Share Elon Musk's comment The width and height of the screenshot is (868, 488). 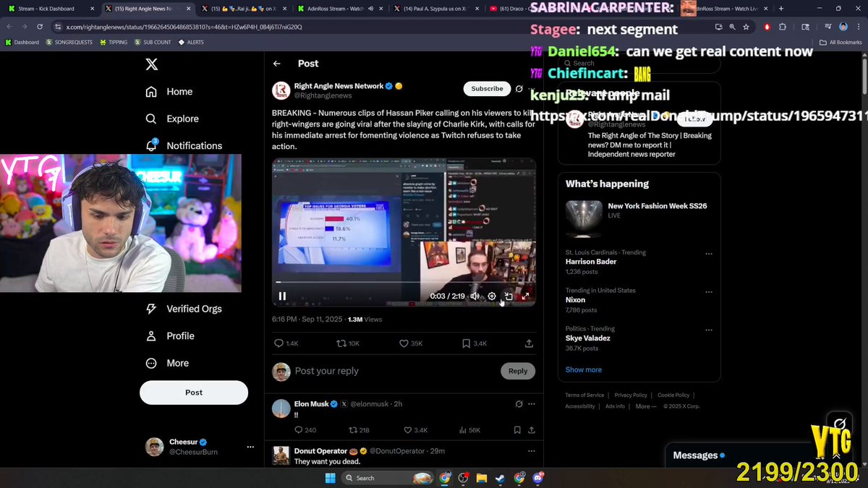click(x=532, y=430)
